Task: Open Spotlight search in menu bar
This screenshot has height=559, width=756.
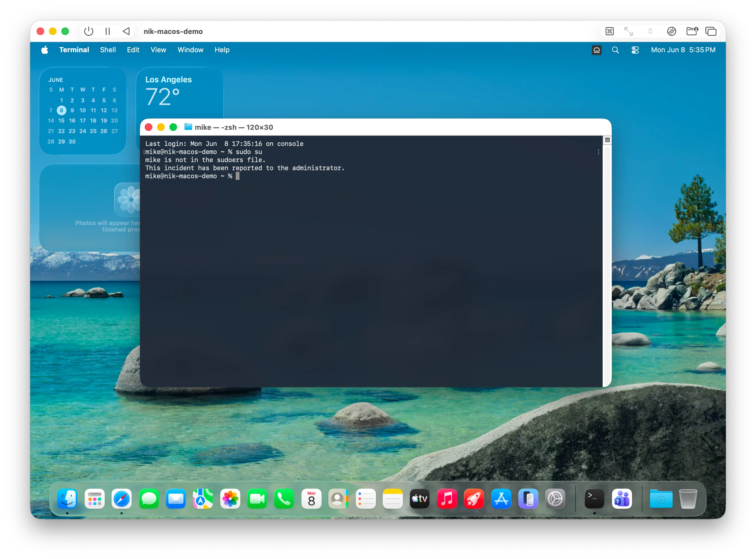Action: (615, 50)
